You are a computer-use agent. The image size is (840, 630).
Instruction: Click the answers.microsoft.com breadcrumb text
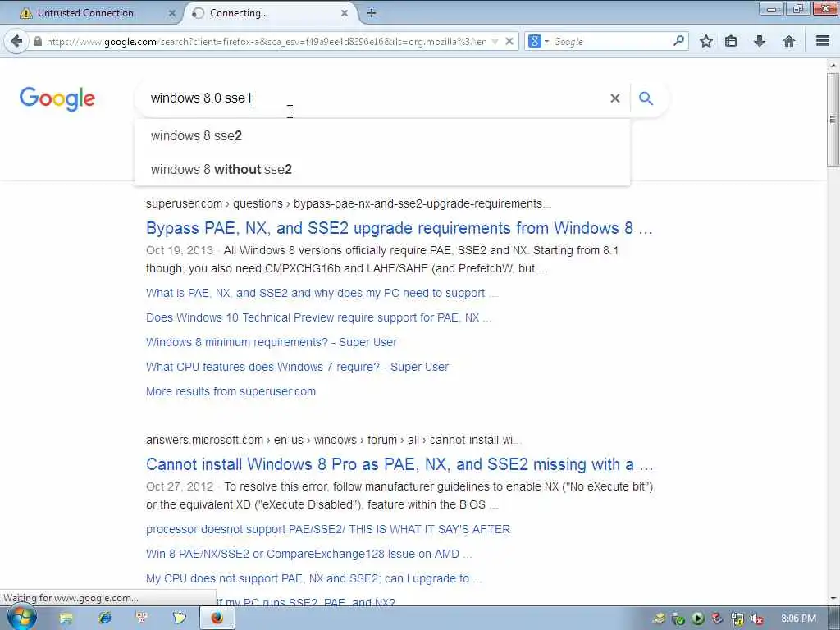pyautogui.click(x=333, y=440)
